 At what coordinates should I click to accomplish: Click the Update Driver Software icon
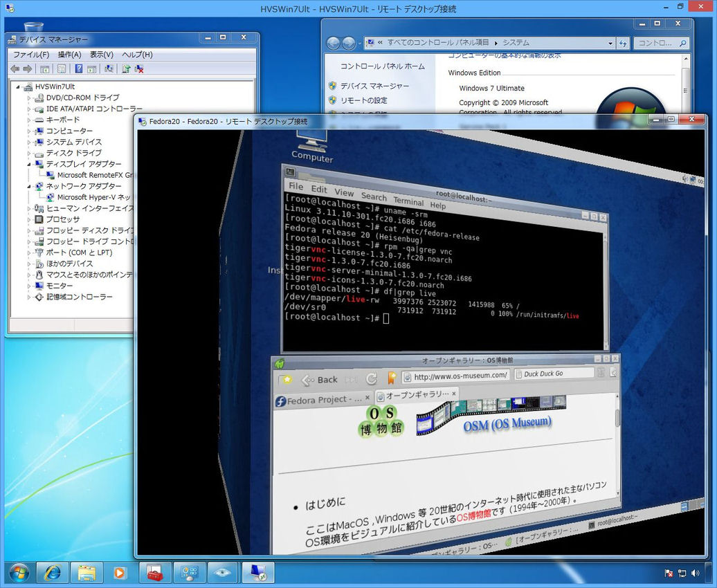pyautogui.click(x=126, y=69)
